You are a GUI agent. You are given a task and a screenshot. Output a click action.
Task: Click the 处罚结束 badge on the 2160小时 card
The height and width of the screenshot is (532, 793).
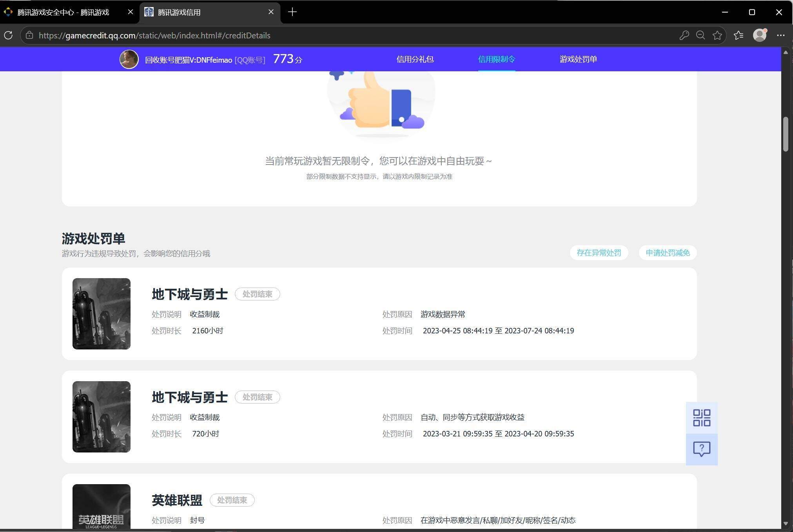click(258, 294)
